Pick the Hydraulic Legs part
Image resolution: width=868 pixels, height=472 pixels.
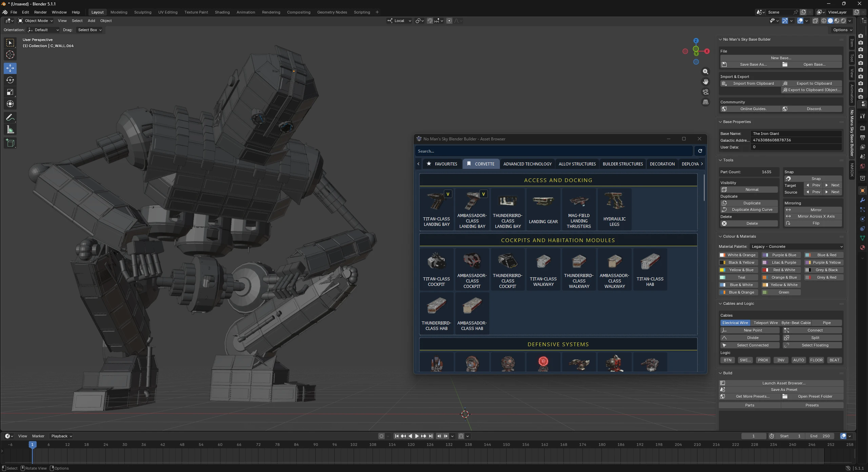614,209
